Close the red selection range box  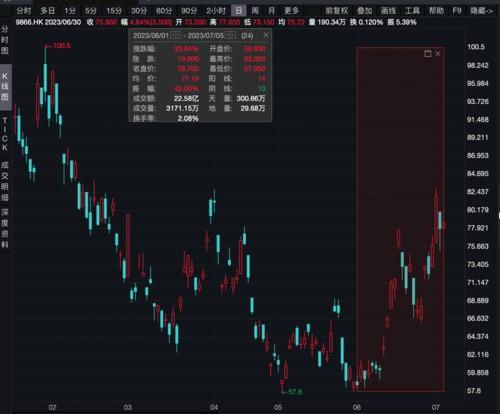click(438, 53)
